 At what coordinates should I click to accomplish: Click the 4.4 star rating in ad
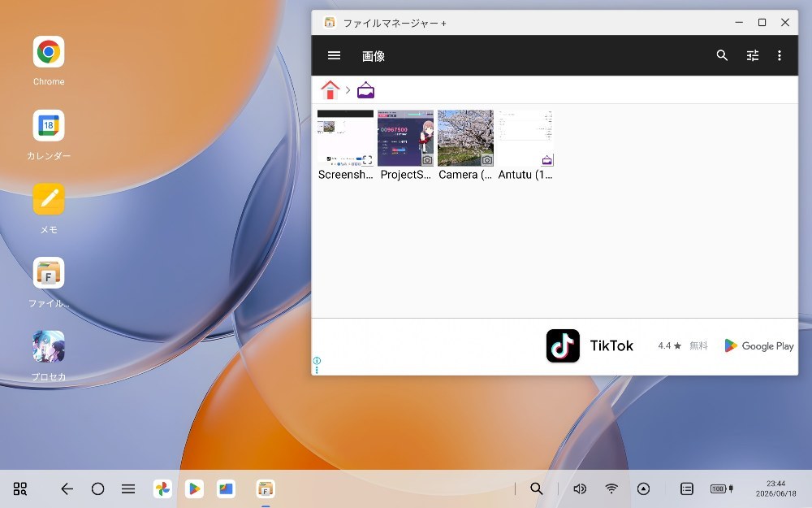point(670,345)
